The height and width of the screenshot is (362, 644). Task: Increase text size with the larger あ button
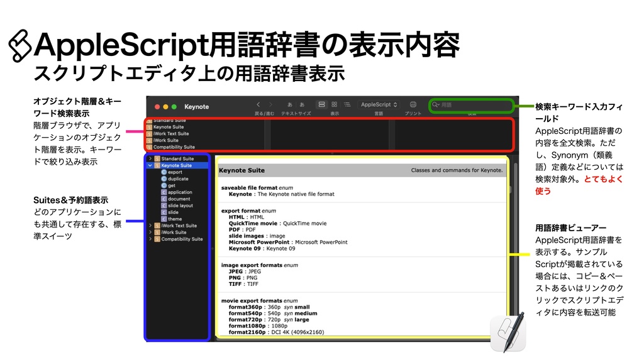click(x=302, y=104)
